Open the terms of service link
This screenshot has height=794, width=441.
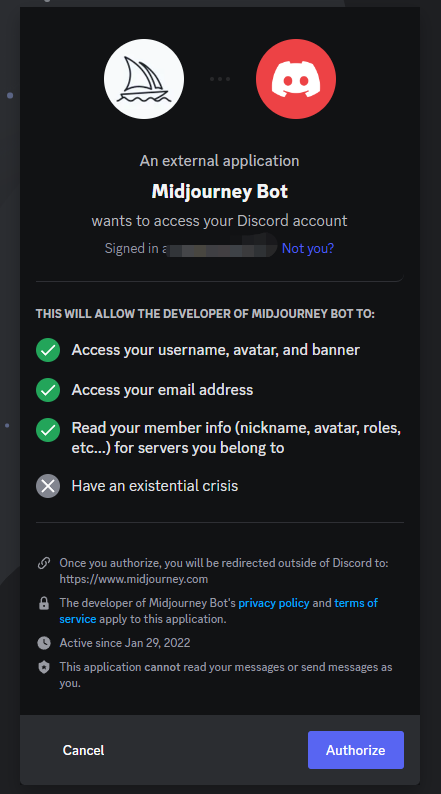coord(218,611)
